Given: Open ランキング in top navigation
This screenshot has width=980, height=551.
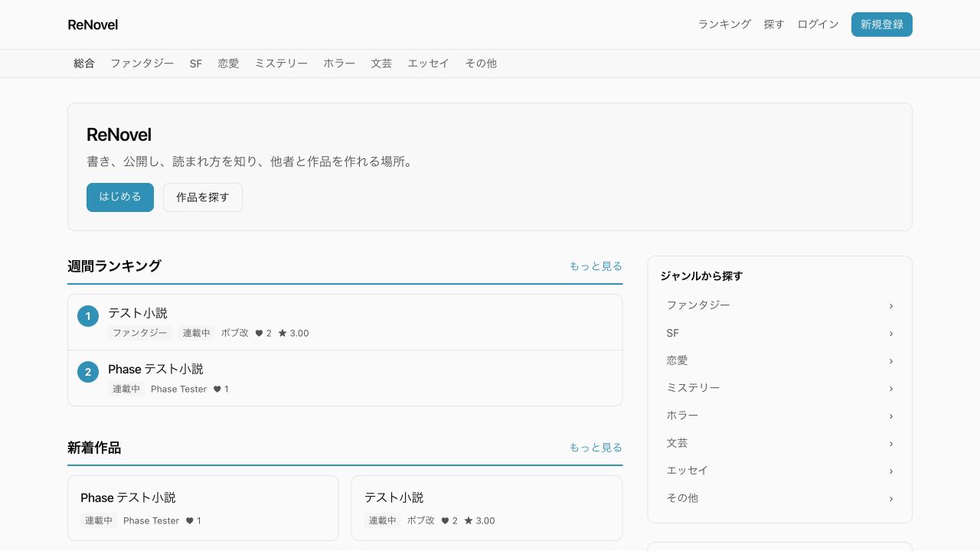Looking at the screenshot, I should coord(724,24).
